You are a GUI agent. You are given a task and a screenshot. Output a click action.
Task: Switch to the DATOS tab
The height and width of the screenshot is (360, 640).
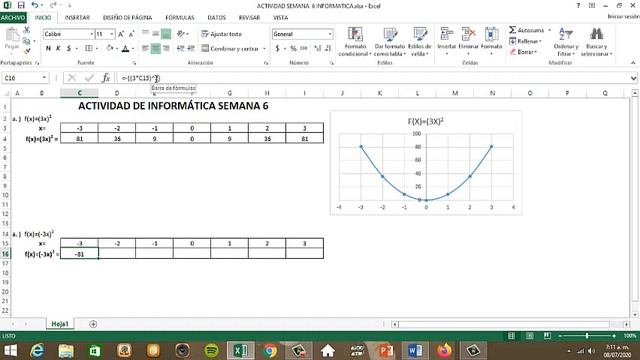pos(216,18)
